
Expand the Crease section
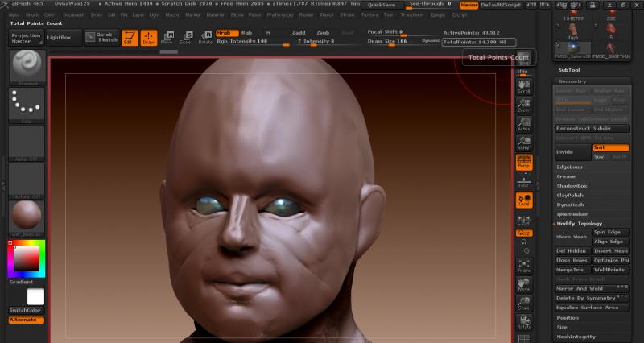coord(566,176)
